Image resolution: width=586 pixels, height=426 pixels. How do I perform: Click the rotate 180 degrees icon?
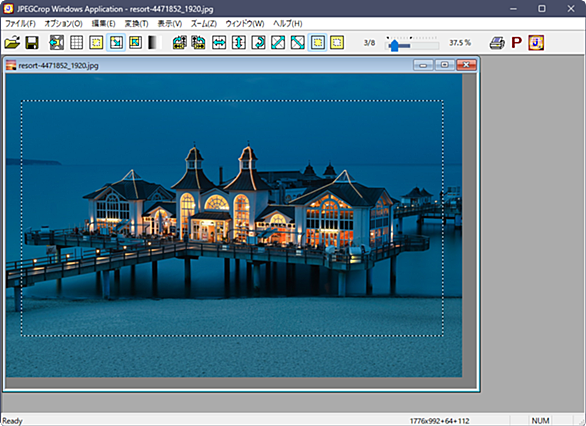click(259, 43)
